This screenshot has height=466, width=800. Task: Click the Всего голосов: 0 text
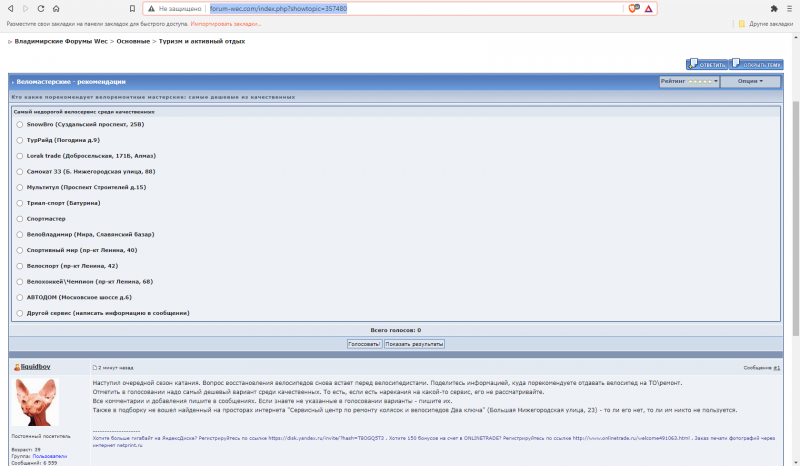(395, 330)
